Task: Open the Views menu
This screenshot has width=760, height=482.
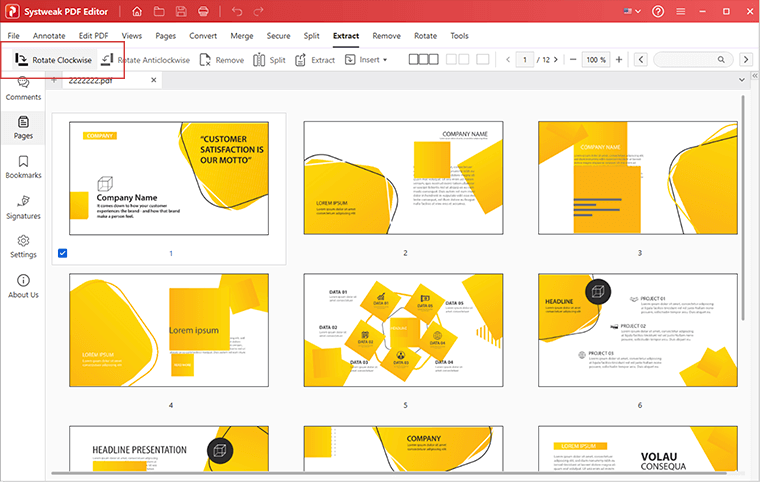Action: (x=132, y=36)
